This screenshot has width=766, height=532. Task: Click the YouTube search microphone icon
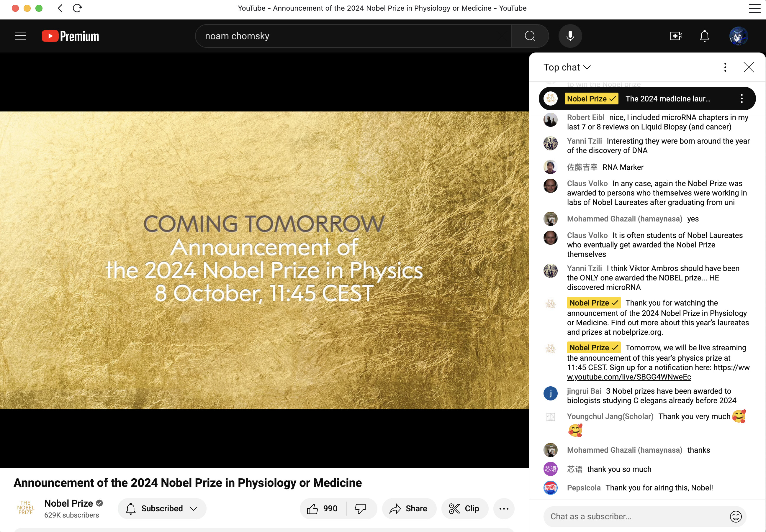point(570,36)
